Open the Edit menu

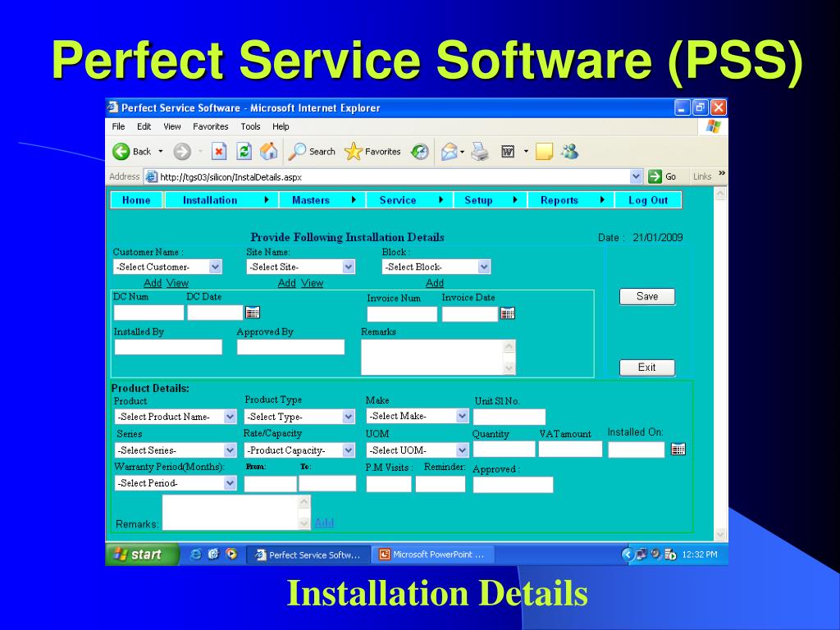click(x=144, y=126)
